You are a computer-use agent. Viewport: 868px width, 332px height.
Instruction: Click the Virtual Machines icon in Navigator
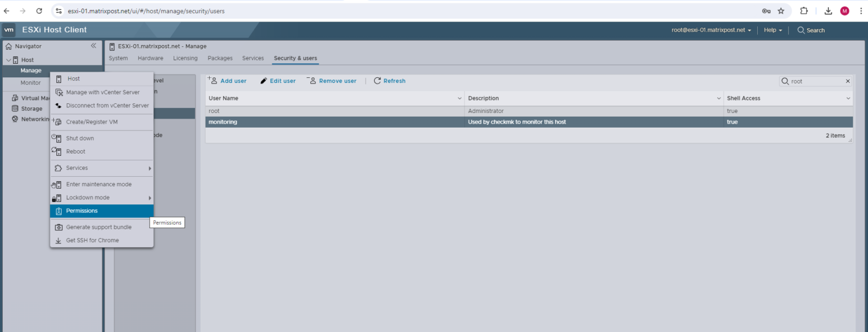point(15,97)
